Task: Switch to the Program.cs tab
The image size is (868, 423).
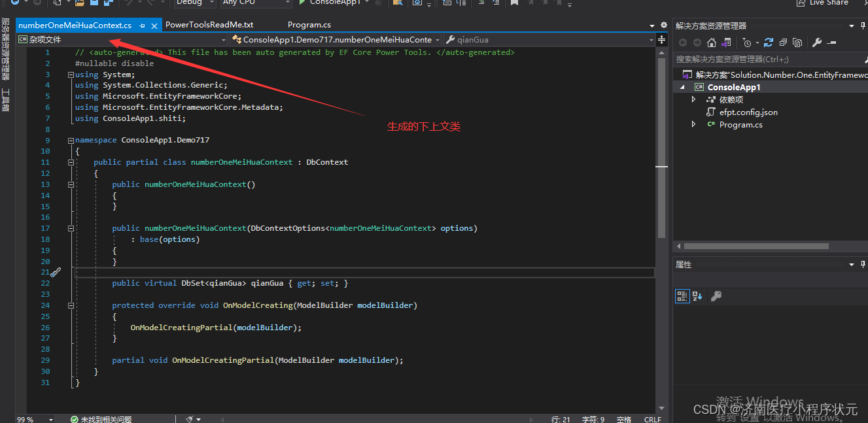Action: click(x=309, y=25)
